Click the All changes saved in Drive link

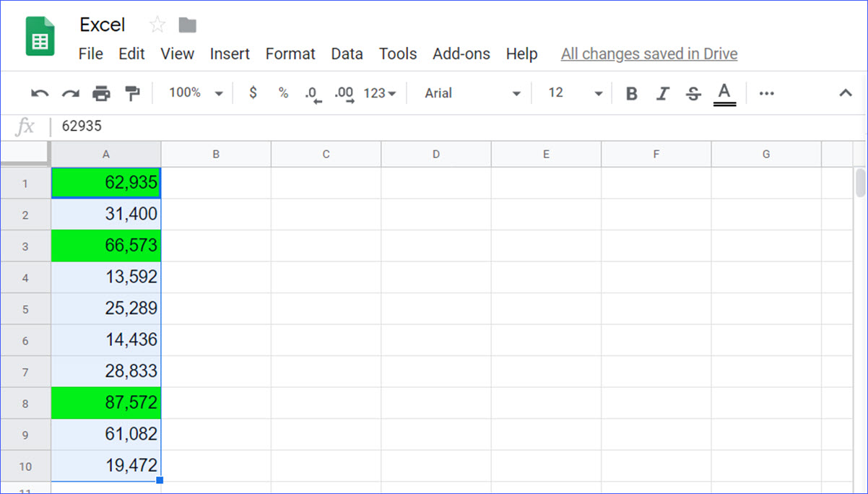coord(648,53)
